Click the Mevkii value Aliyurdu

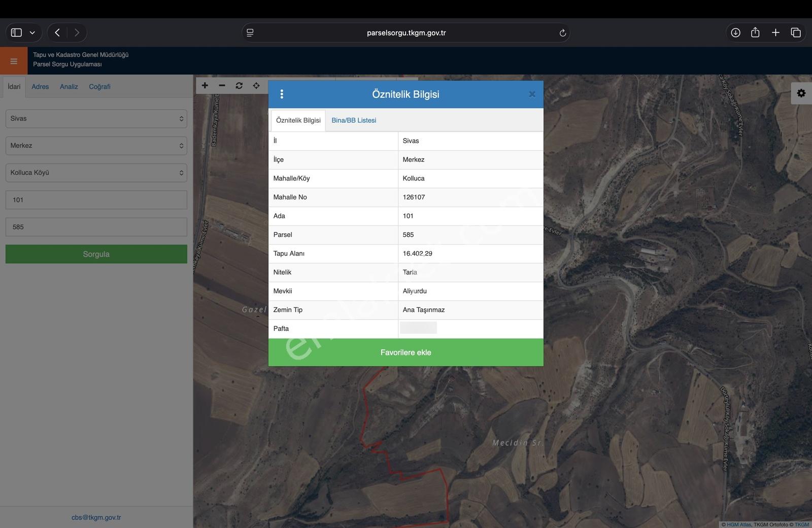point(415,291)
